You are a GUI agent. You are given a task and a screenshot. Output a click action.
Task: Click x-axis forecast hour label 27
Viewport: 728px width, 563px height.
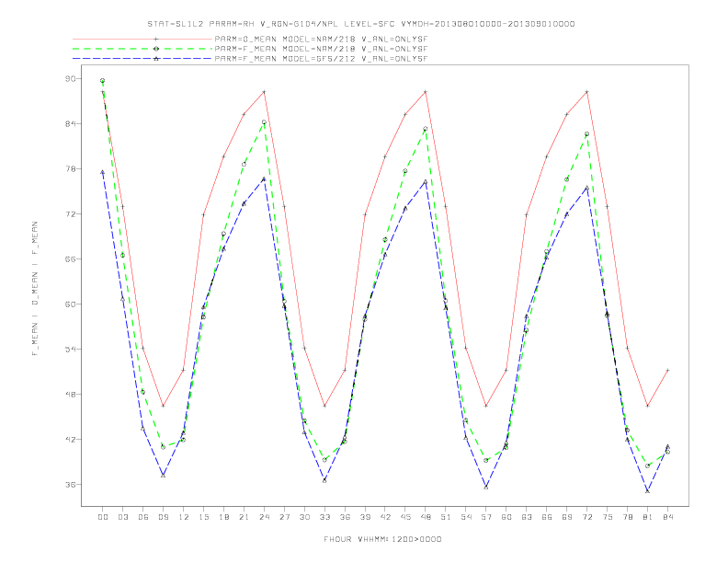pyautogui.click(x=284, y=517)
